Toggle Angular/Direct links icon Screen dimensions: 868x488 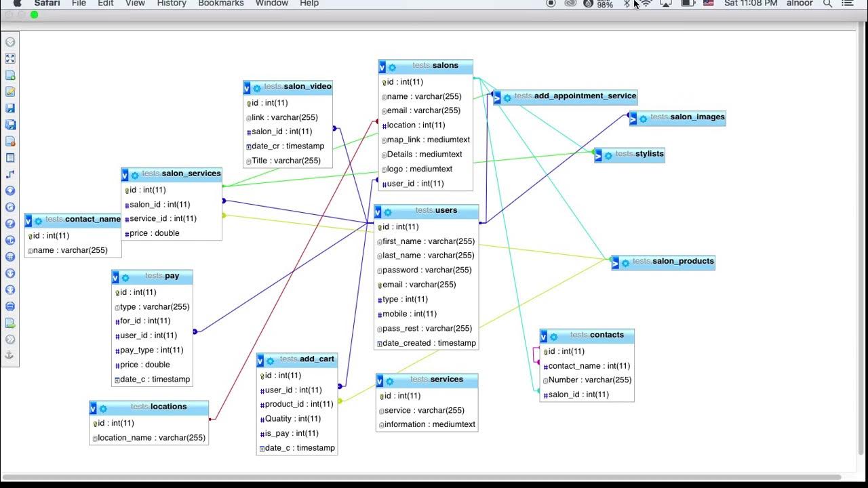(x=10, y=240)
